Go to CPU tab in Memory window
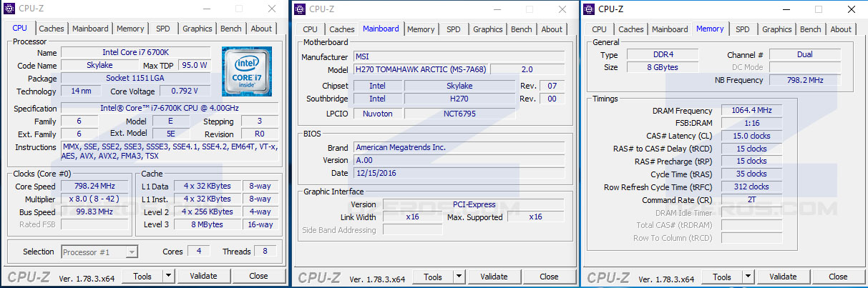Screen dimensions: 868x288 tap(600, 29)
